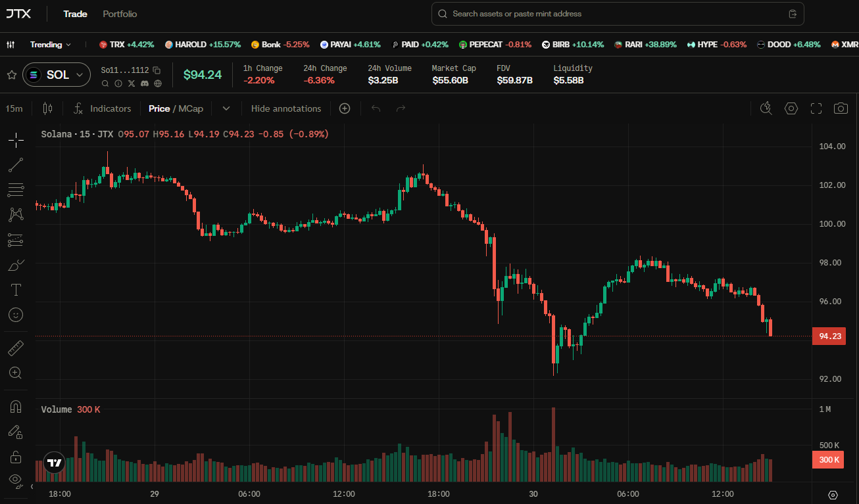Collapse the drawing toolbar with the arrow
The image size is (859, 504).
click(32, 487)
